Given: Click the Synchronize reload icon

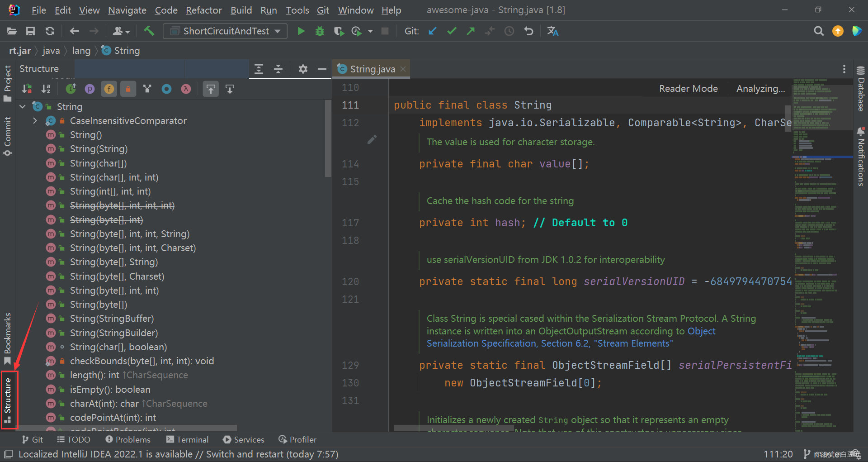Looking at the screenshot, I should [50, 31].
